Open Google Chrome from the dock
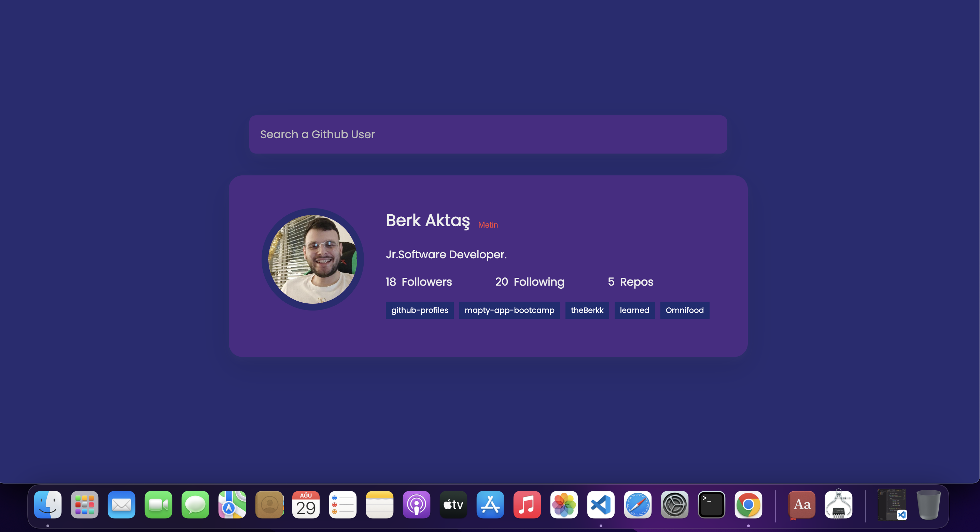Image resolution: width=980 pixels, height=532 pixels. pyautogui.click(x=748, y=505)
